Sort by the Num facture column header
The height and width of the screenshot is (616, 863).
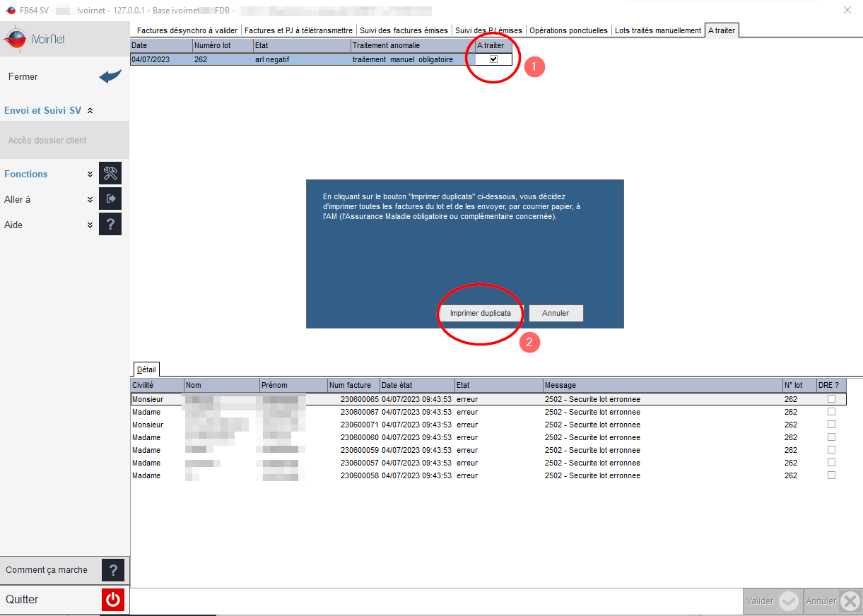click(x=353, y=385)
